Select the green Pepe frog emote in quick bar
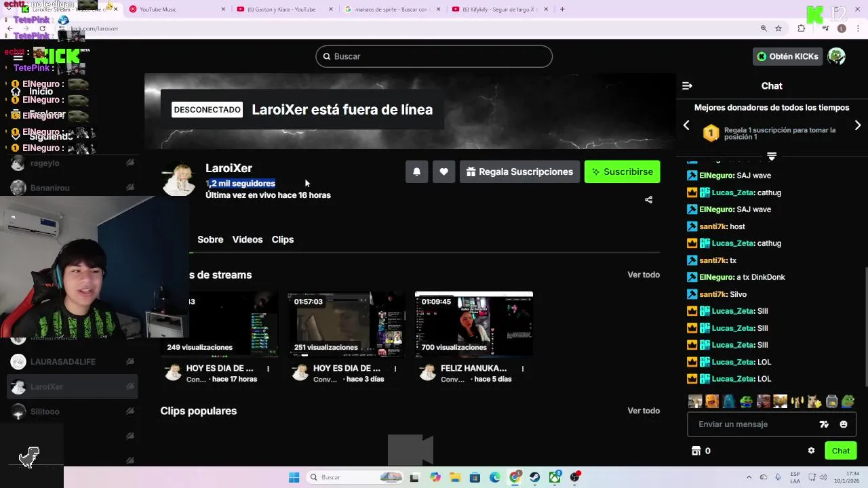Screen dimensions: 868x488 pos(848,401)
